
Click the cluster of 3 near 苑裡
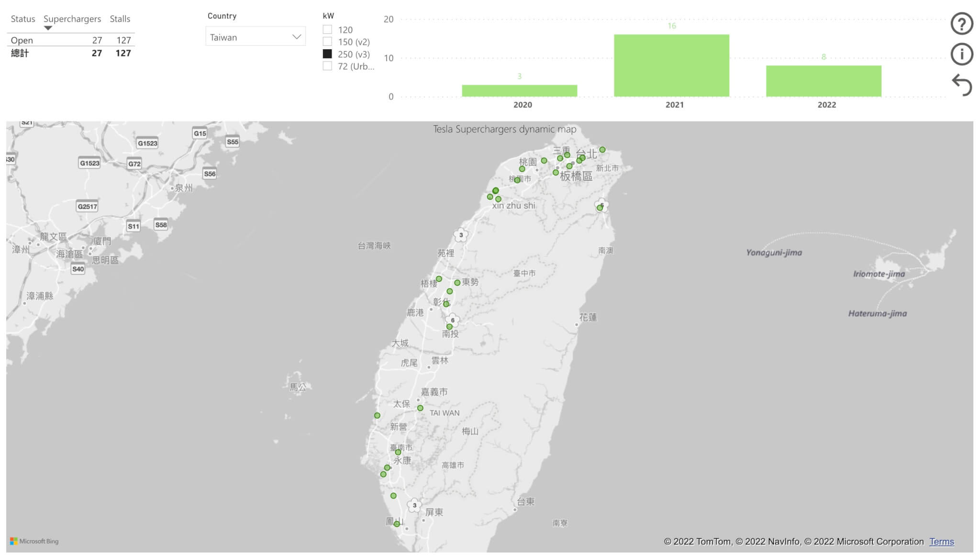461,235
